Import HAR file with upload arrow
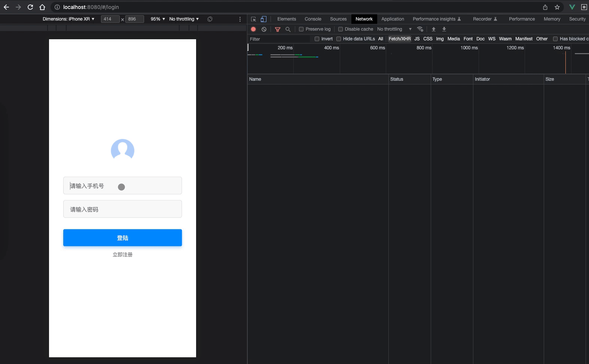 434,29
